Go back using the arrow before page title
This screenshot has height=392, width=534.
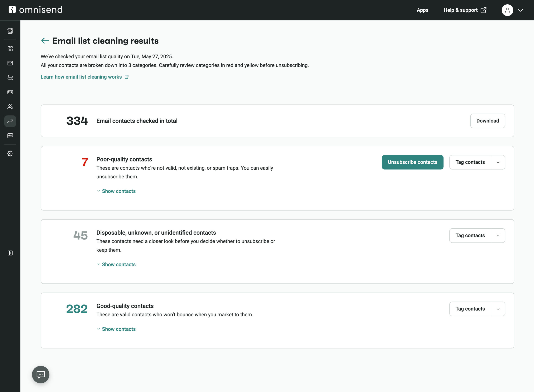[45, 41]
